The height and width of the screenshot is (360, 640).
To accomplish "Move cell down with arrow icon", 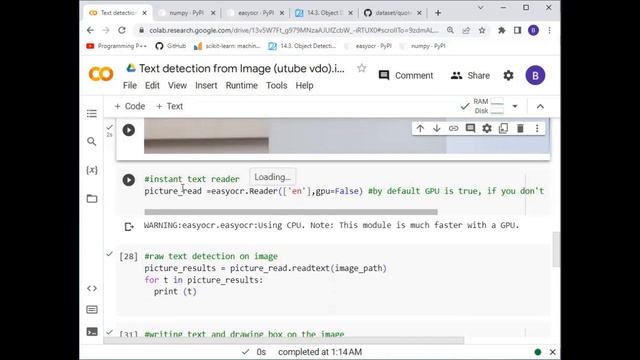I will point(437,128).
